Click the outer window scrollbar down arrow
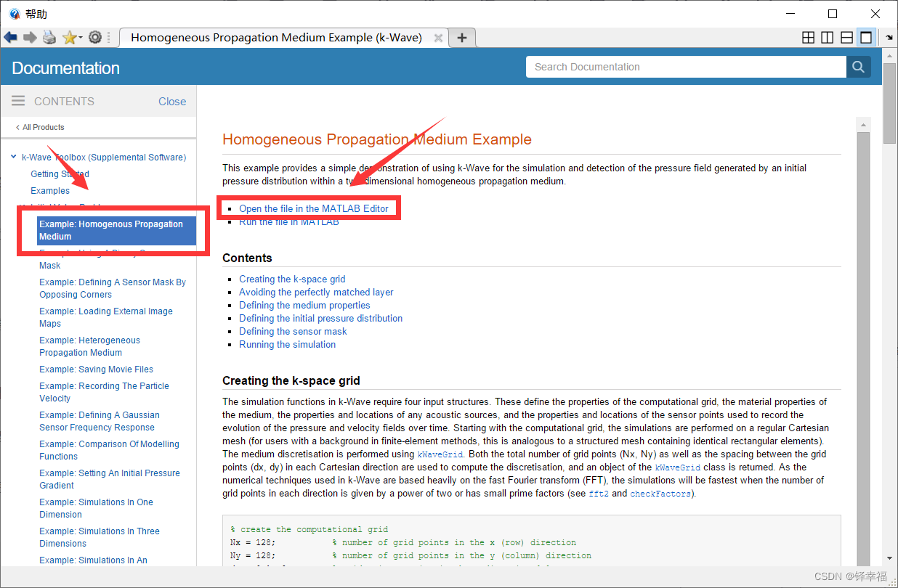Image resolution: width=898 pixels, height=588 pixels. (x=890, y=558)
